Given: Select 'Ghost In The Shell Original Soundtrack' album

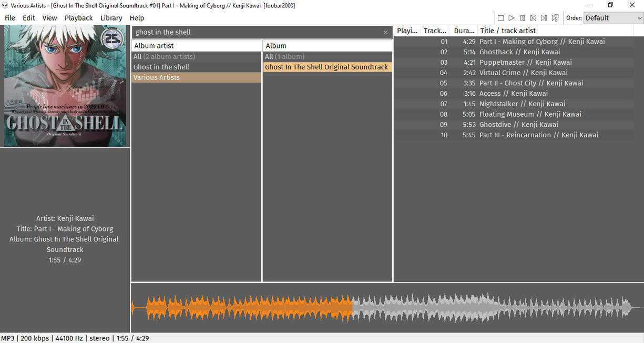Looking at the screenshot, I should [328, 67].
